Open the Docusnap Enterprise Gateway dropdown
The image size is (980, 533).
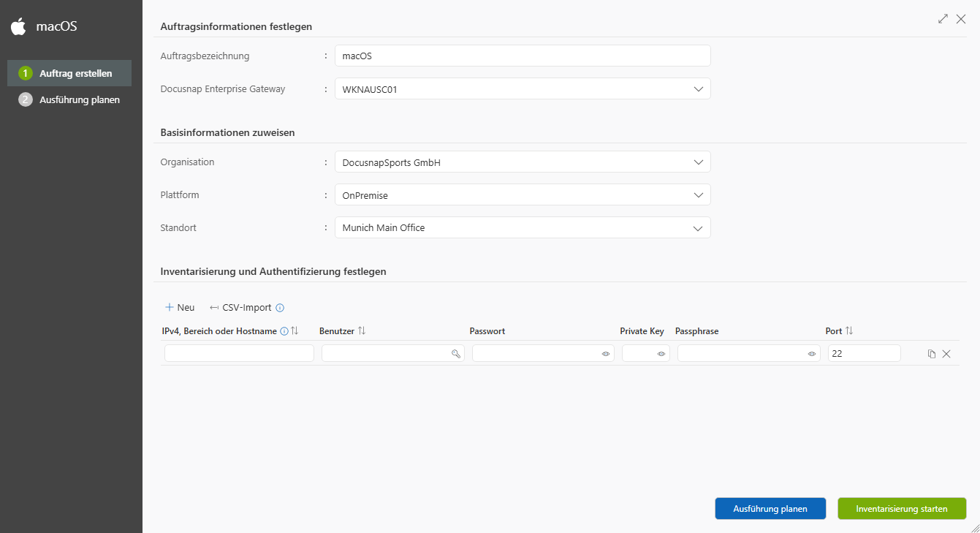523,88
